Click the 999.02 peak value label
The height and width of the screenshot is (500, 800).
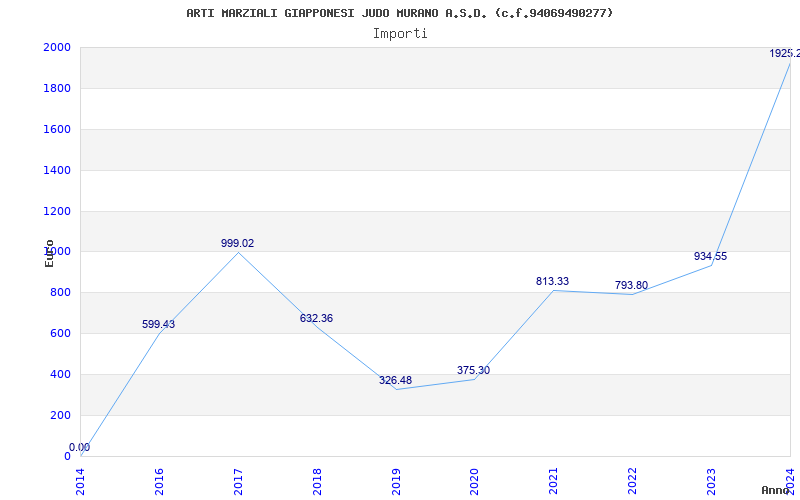click(237, 243)
